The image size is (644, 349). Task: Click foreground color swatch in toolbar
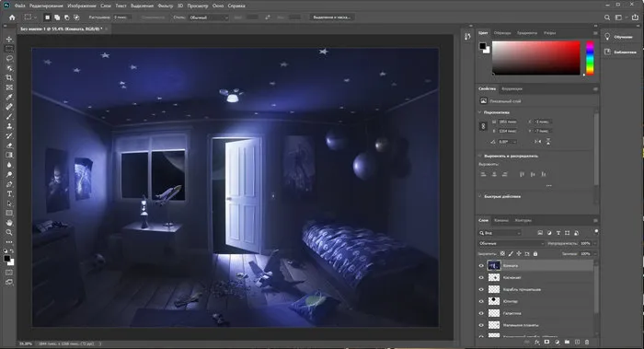(7, 259)
